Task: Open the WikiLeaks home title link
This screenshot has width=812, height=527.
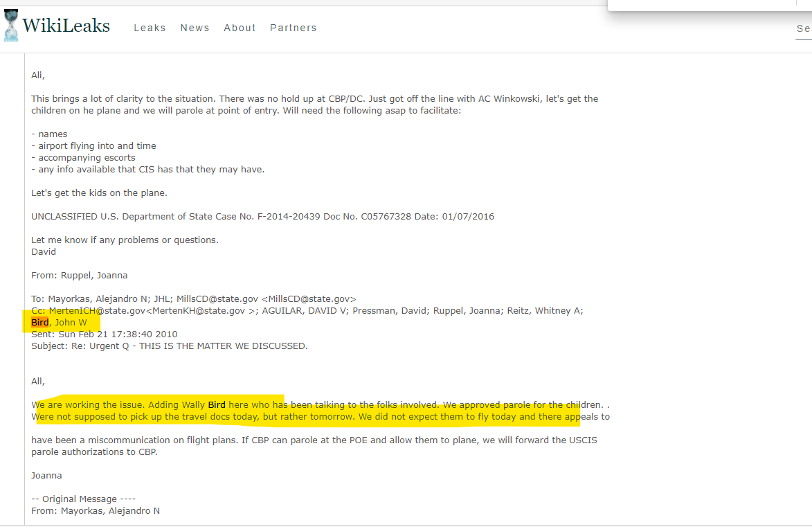Action: click(x=66, y=26)
